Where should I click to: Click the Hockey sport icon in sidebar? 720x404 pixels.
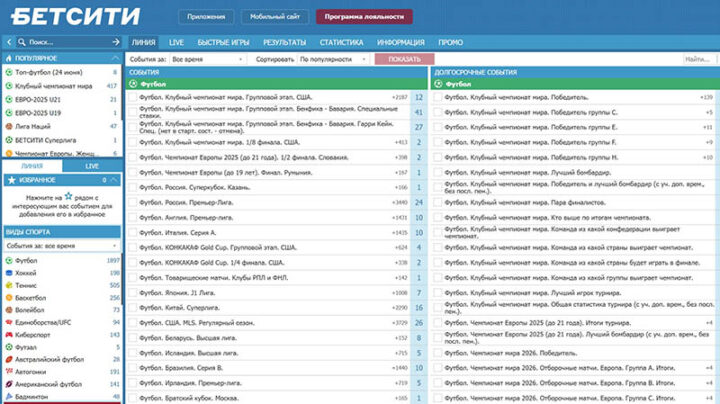[x=8, y=273]
